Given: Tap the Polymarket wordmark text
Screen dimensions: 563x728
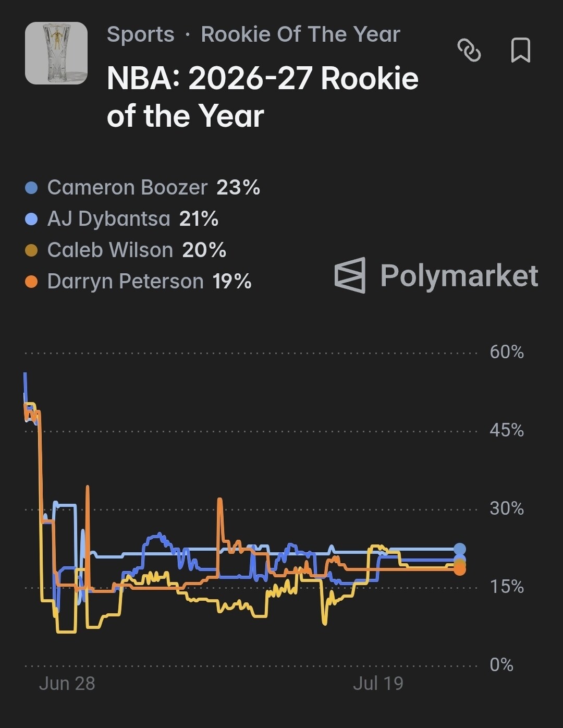Looking at the screenshot, I should click(x=459, y=275).
